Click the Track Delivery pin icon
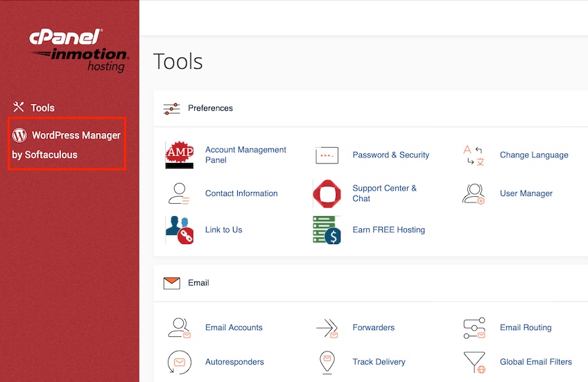This screenshot has width=588, height=382. (327, 363)
